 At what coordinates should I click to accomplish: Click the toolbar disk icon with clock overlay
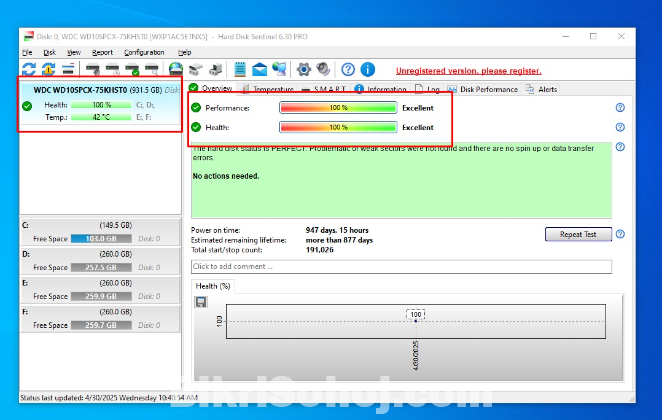click(x=113, y=69)
